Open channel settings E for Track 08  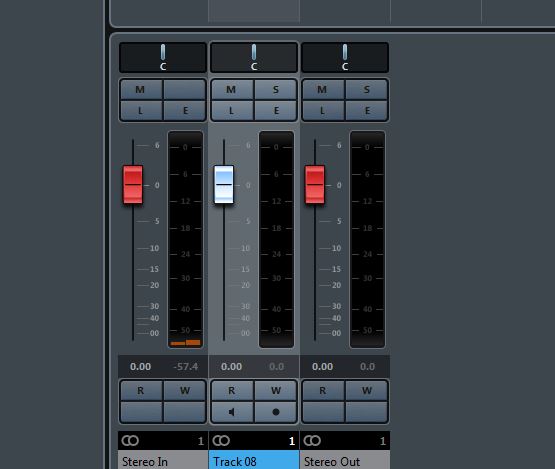pos(276,110)
